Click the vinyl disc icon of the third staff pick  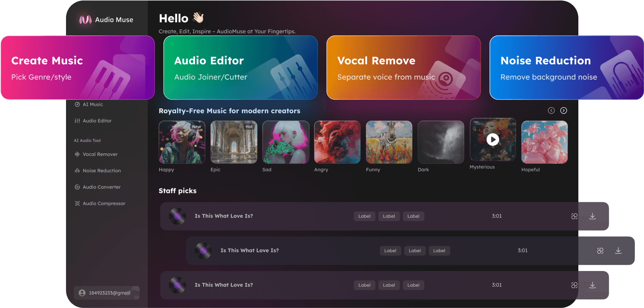177,285
